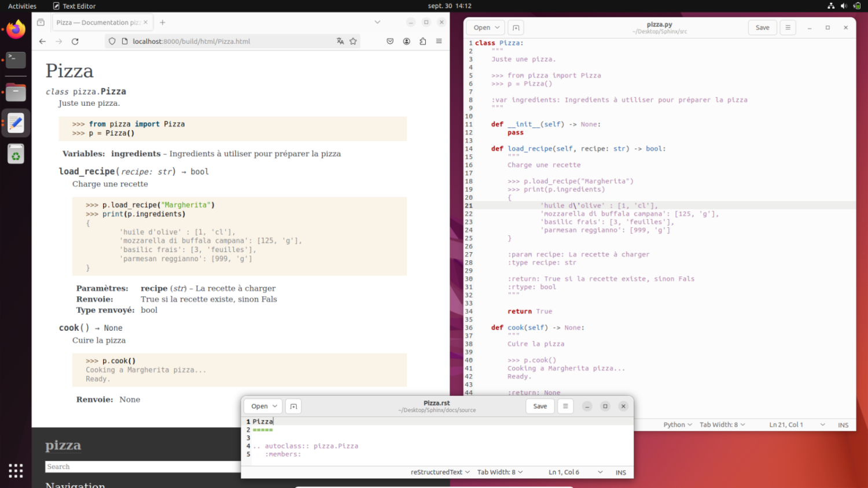Open Ln 21, Col 1 position dropdown
The width and height of the screenshot is (868, 488).
coord(797,424)
